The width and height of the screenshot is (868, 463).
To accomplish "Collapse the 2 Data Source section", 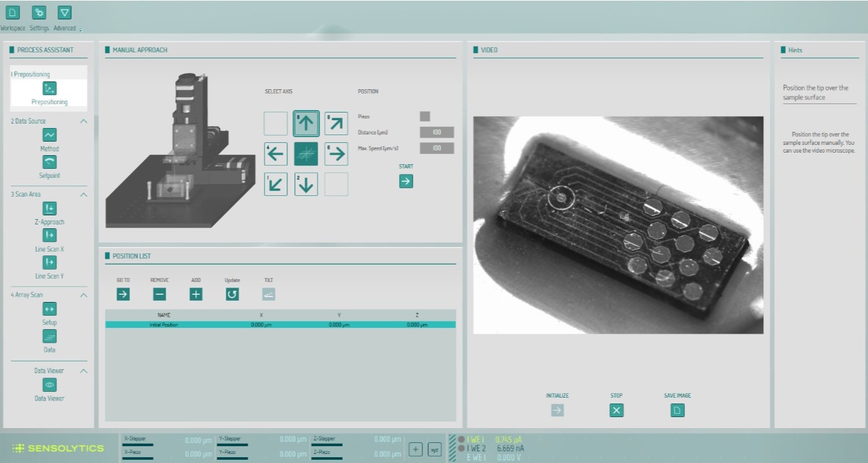I will click(x=83, y=122).
